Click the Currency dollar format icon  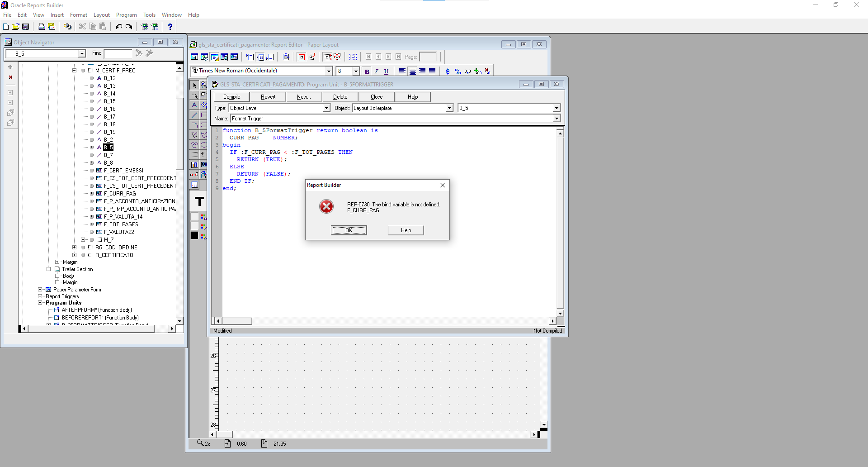(x=448, y=71)
